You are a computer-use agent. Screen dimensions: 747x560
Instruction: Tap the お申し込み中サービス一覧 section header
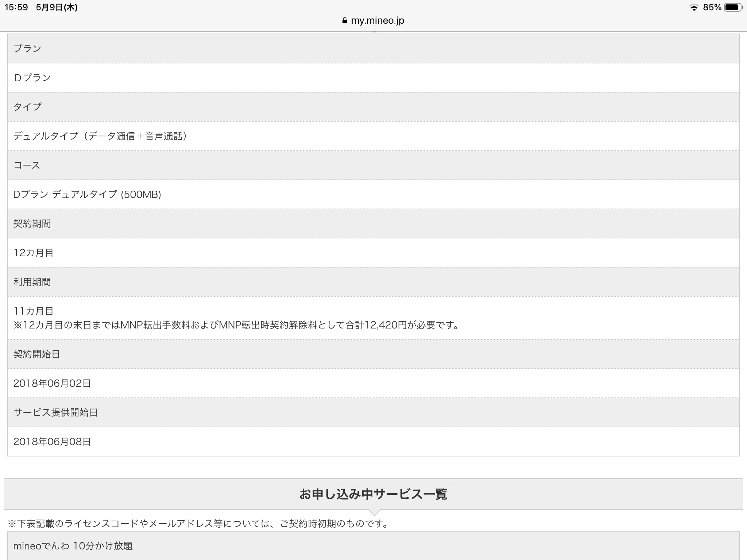[x=373, y=494]
